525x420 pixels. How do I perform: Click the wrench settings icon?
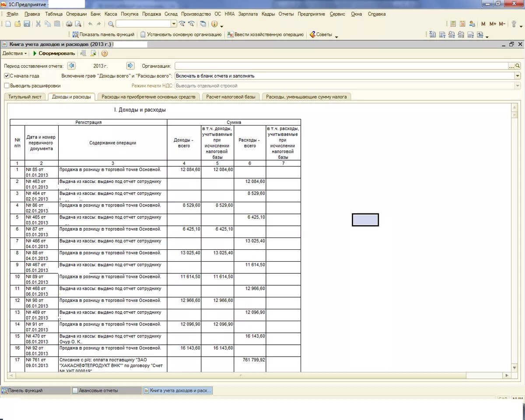(x=514, y=24)
